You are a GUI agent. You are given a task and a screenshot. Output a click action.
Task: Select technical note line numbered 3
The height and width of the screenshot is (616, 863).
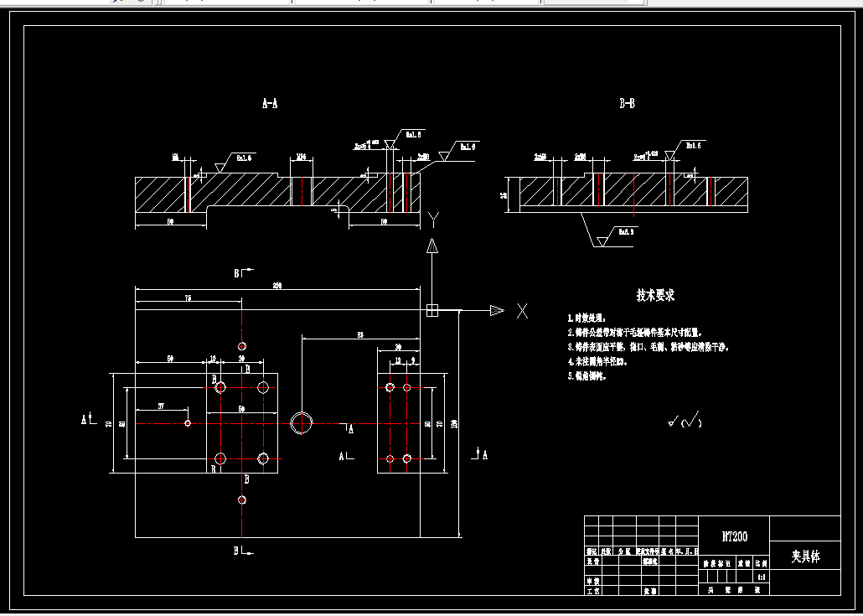pyautogui.click(x=649, y=347)
